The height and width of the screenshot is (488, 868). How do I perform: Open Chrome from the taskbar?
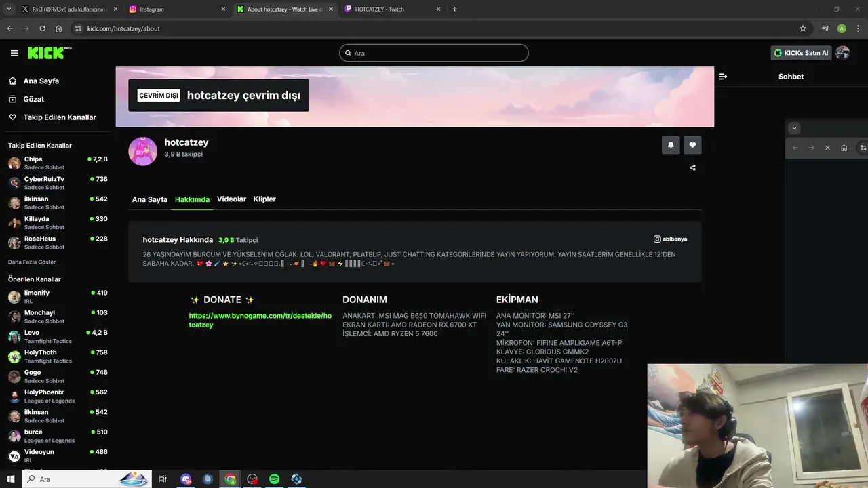point(231,479)
